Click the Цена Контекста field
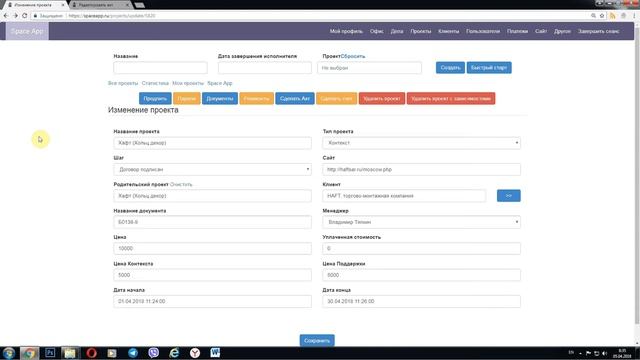Viewport: 640px width, 360px height. [212, 275]
